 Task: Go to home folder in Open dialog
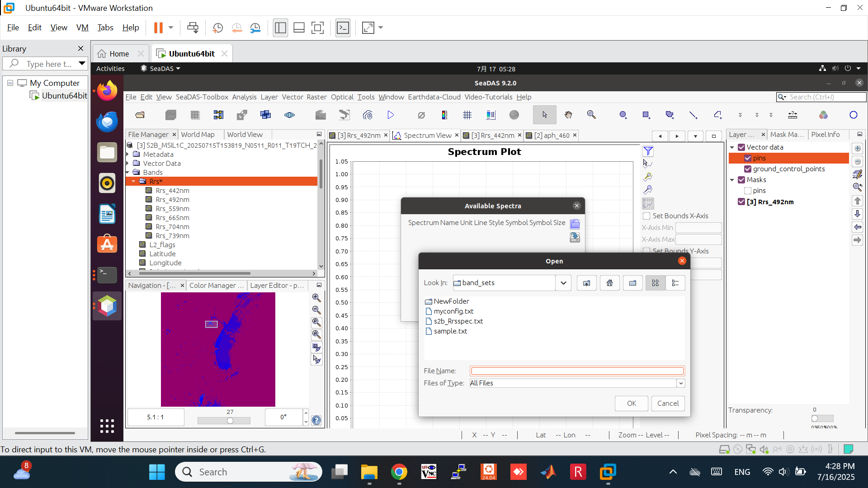609,283
